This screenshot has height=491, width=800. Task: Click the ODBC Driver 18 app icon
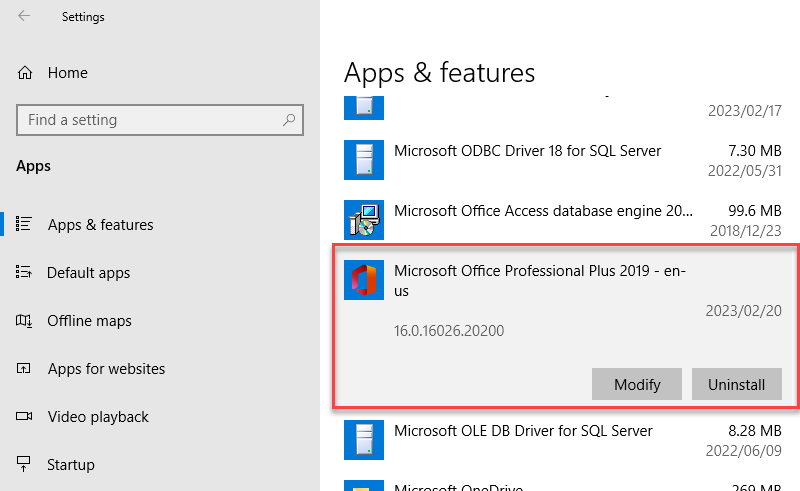[x=364, y=160]
